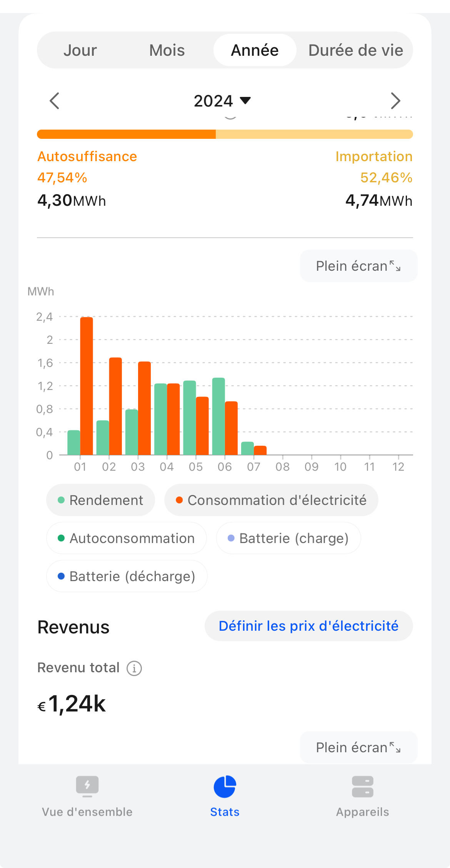Expand revenue chart with lower Plein écran
Viewport: 450px width, 868px height.
358,748
